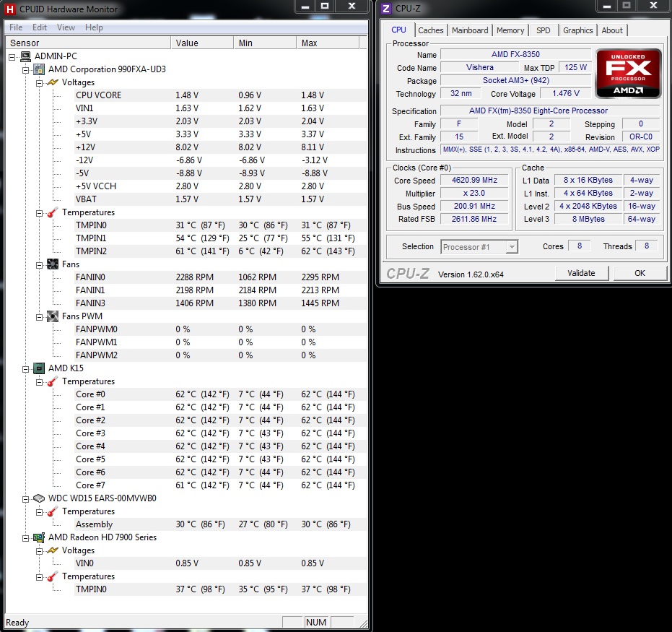Click the AMD FX-8350 Name field
This screenshot has height=632, width=672.
(515, 54)
